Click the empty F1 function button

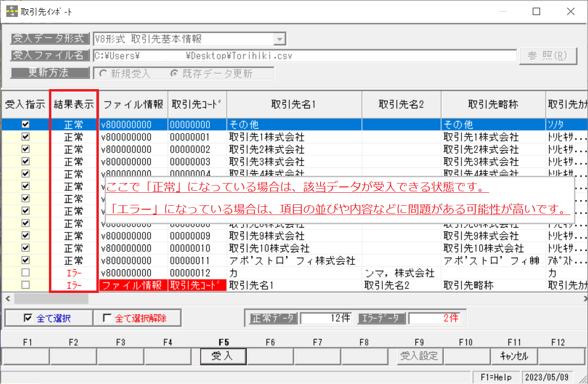[x=26, y=356]
